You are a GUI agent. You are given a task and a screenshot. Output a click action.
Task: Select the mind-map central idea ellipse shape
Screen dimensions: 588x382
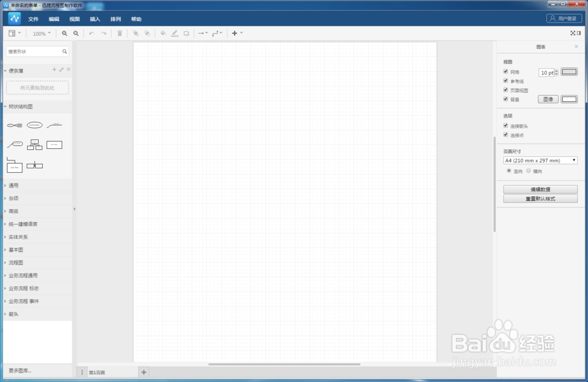pos(35,125)
